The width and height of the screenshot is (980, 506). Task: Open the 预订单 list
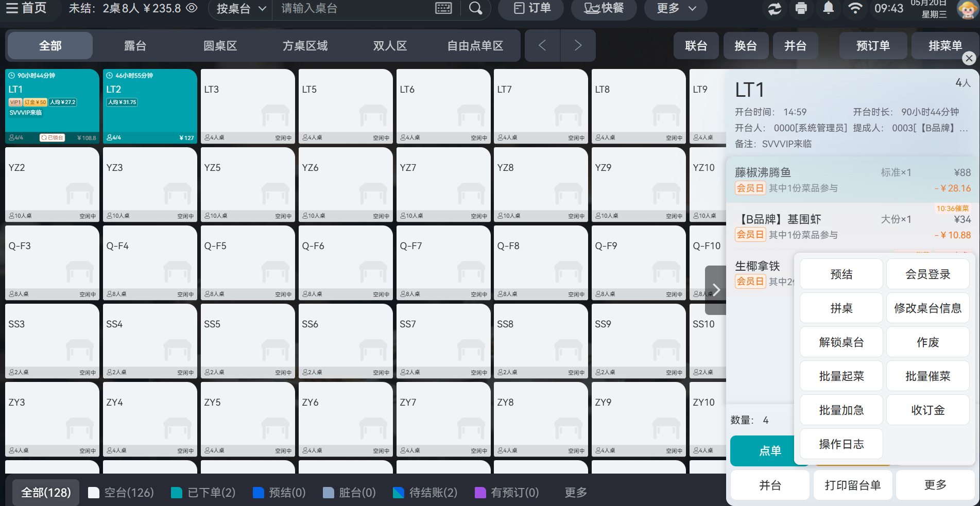tap(873, 46)
